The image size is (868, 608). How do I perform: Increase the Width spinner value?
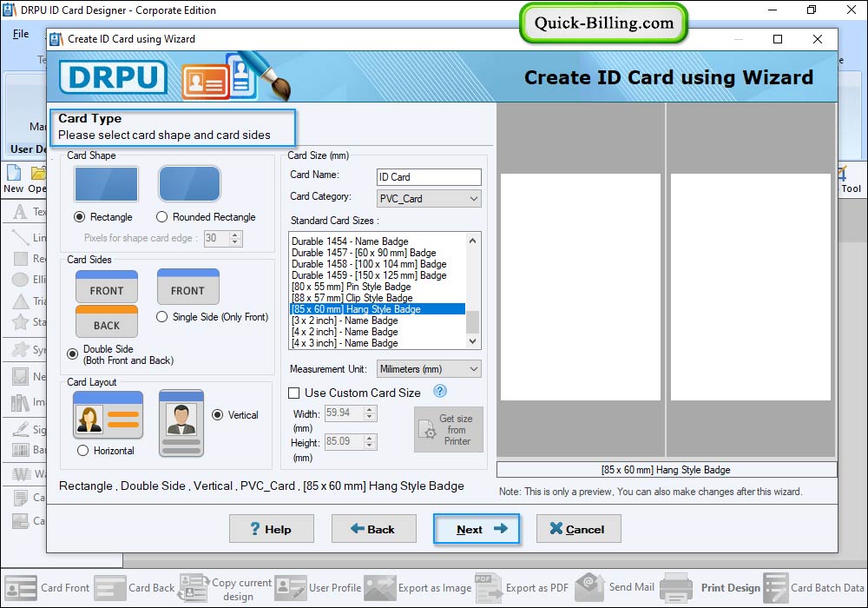371,409
